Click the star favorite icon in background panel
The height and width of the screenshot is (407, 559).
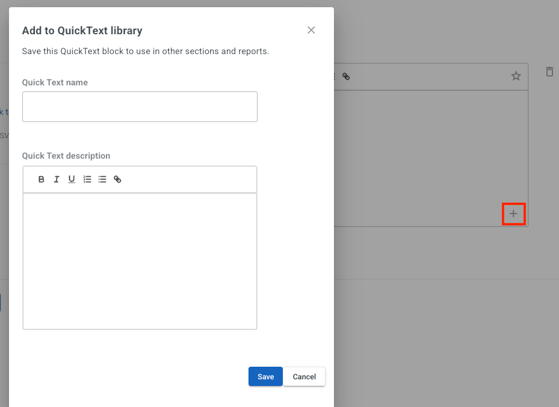coord(516,76)
